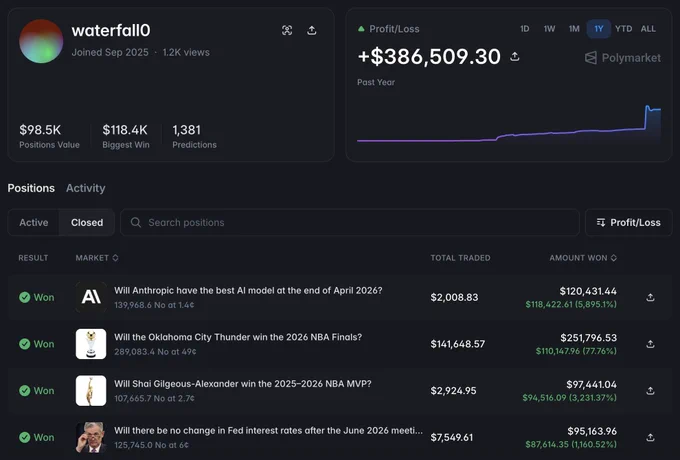Select the Closed positions toggle
Viewport: 680px width, 460px height.
[87, 222]
